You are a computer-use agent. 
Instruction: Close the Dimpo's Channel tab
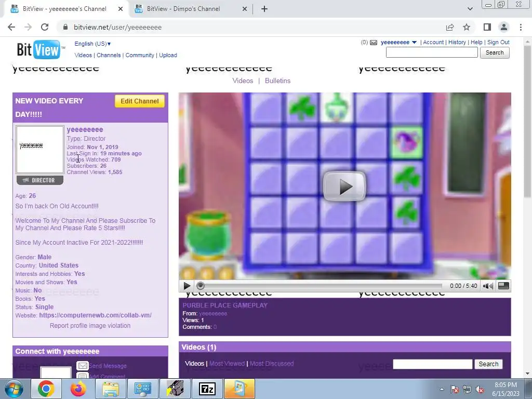[245, 9]
